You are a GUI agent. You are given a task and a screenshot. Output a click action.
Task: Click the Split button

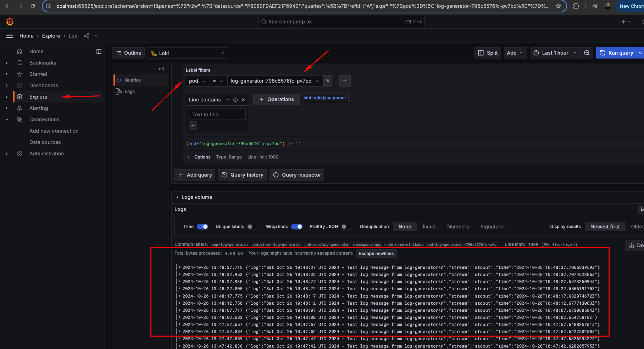pos(488,53)
